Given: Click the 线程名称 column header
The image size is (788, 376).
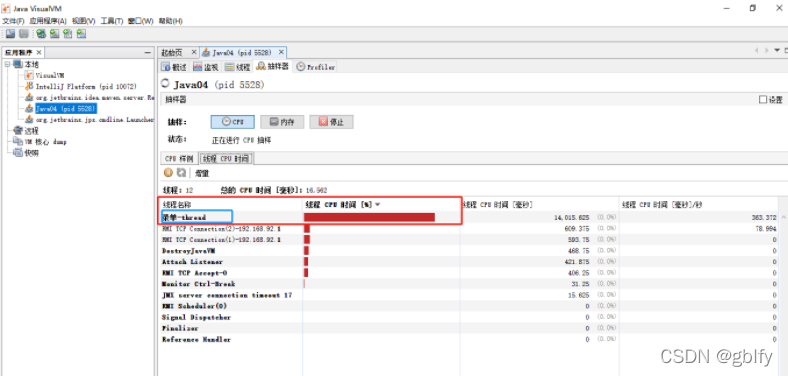Looking at the screenshot, I should pyautogui.click(x=231, y=205).
